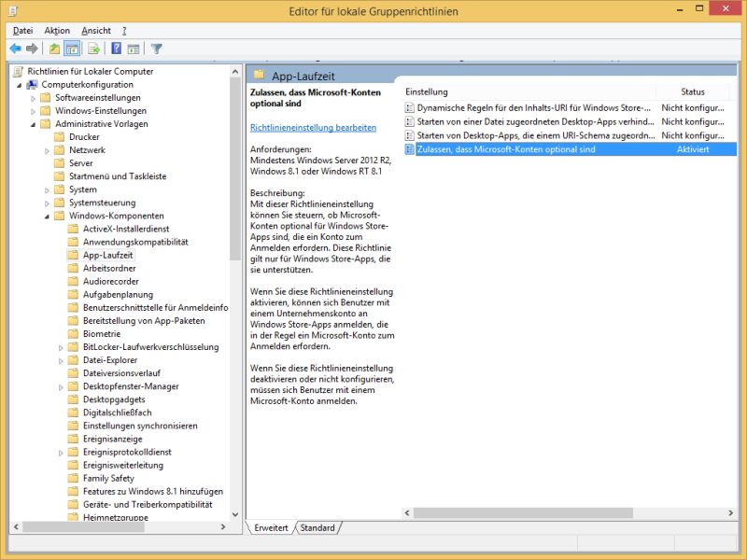Switch to the Standard tab
The width and height of the screenshot is (747, 560).
pos(317,527)
